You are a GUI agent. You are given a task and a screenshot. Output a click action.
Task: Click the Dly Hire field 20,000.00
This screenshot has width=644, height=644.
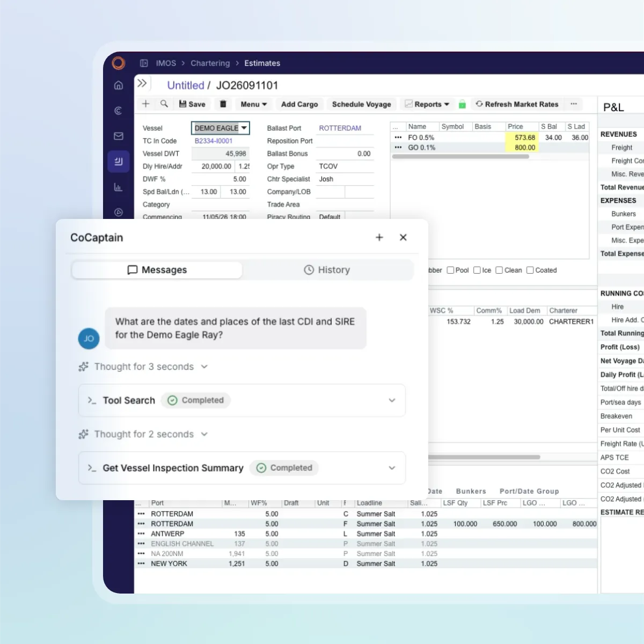[214, 166]
